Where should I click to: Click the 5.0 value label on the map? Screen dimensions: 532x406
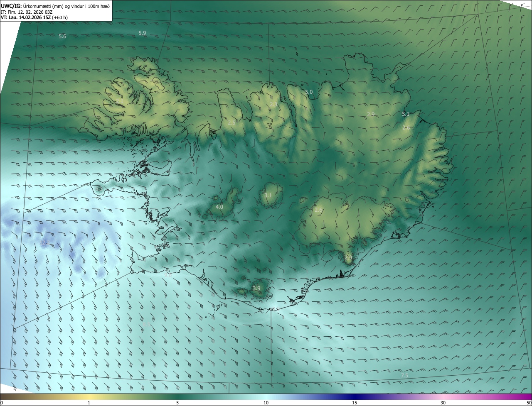tap(309, 92)
